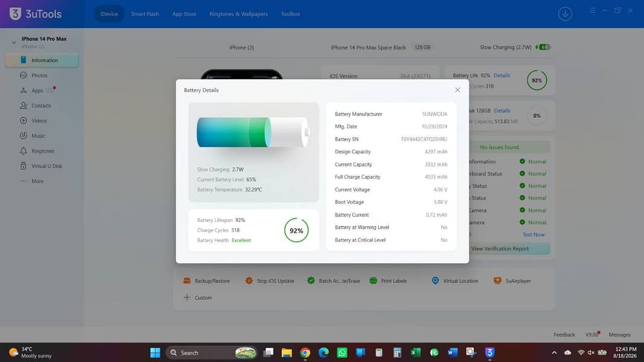
Task: Close the Battery Details dialog
Action: (x=457, y=90)
